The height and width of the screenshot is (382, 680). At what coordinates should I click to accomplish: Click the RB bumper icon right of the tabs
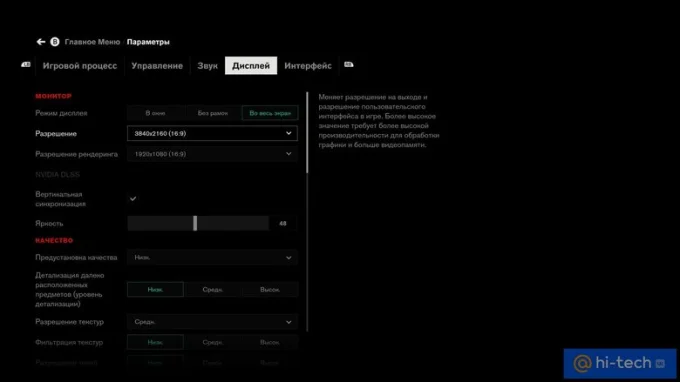(349, 65)
